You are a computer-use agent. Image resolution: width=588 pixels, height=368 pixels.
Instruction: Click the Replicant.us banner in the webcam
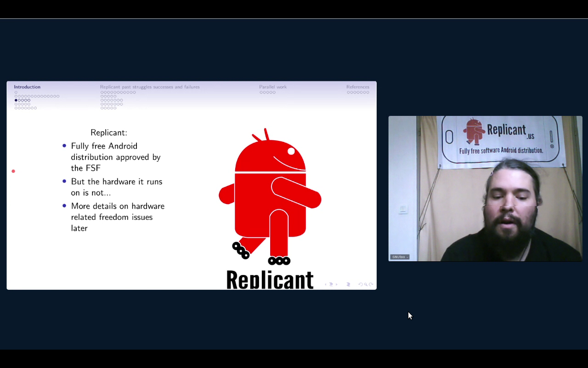pyautogui.click(x=501, y=140)
